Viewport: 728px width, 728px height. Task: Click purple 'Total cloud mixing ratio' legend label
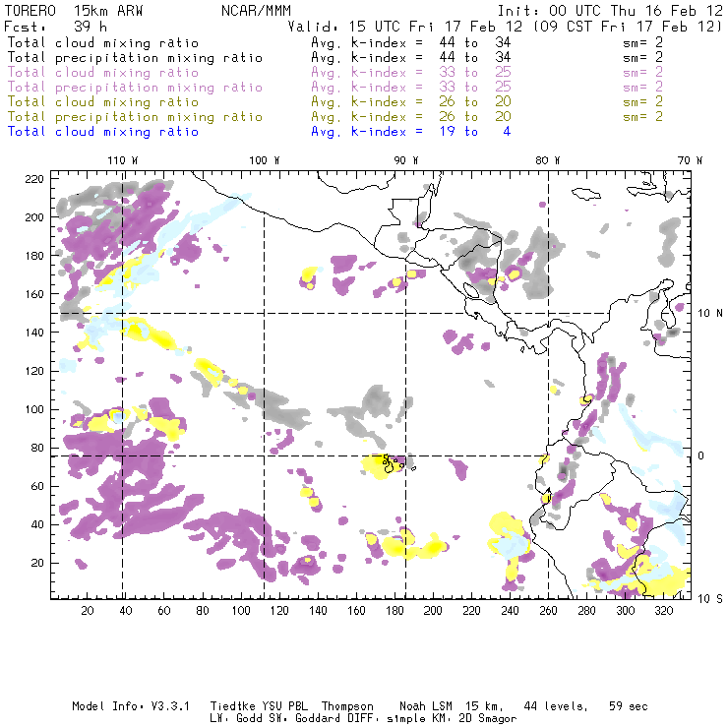(x=103, y=73)
